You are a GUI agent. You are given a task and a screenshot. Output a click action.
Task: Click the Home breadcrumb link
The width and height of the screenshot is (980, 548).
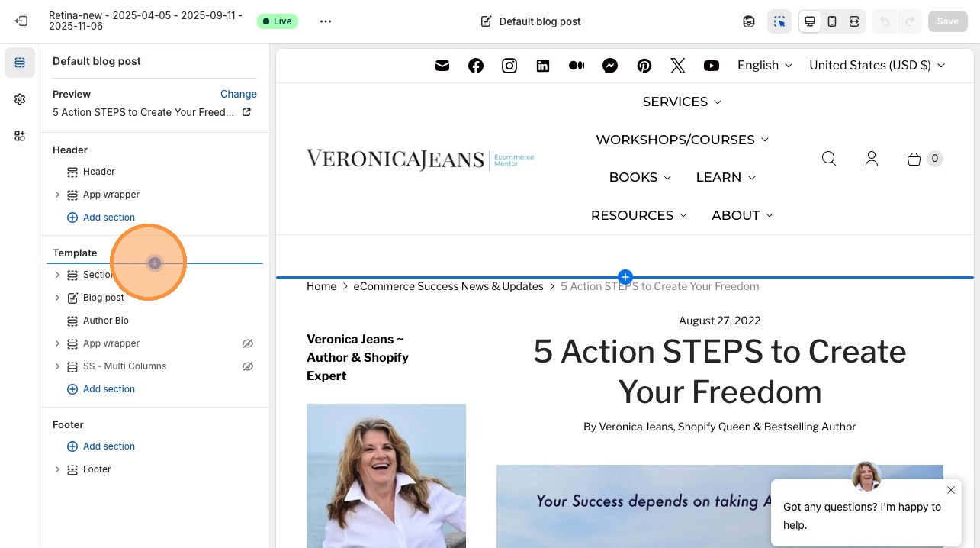coord(321,286)
